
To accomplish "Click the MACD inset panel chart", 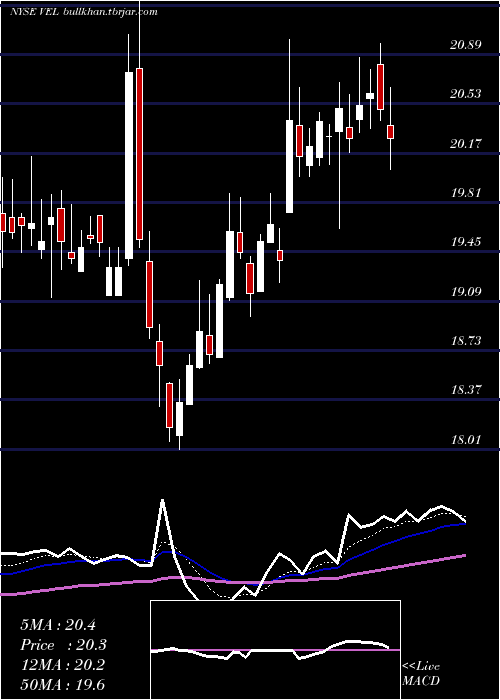I will [275, 650].
